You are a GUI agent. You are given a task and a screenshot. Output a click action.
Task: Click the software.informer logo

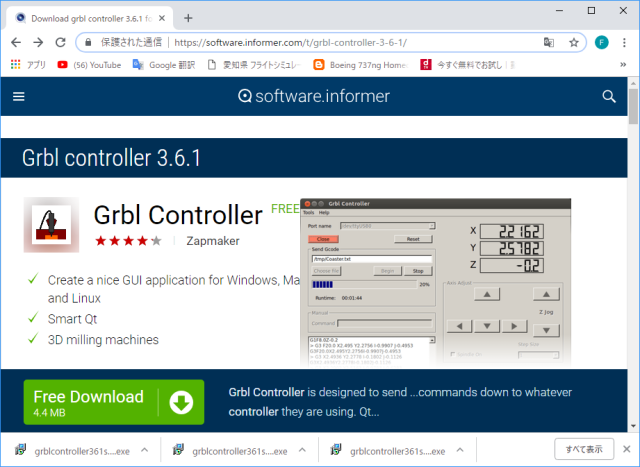[314, 96]
